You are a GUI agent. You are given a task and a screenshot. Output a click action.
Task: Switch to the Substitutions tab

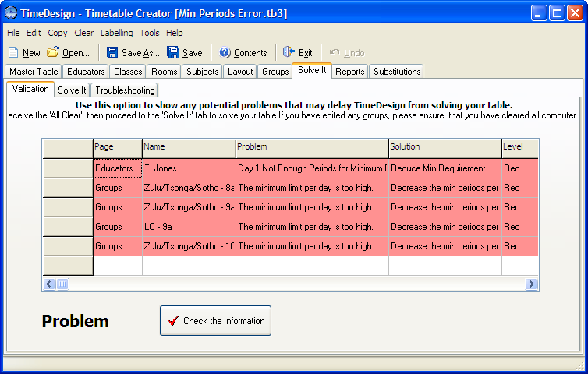[397, 71]
